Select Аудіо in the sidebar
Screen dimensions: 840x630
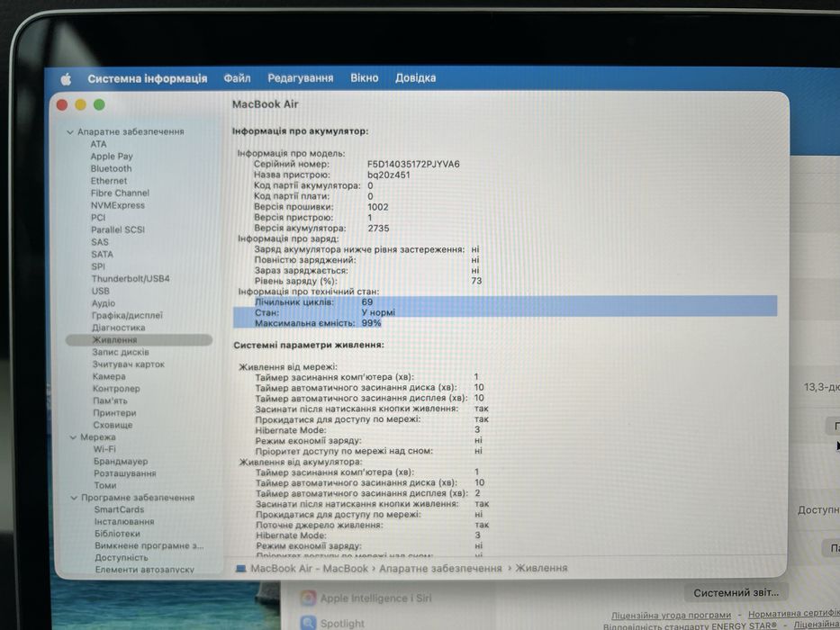click(x=104, y=303)
